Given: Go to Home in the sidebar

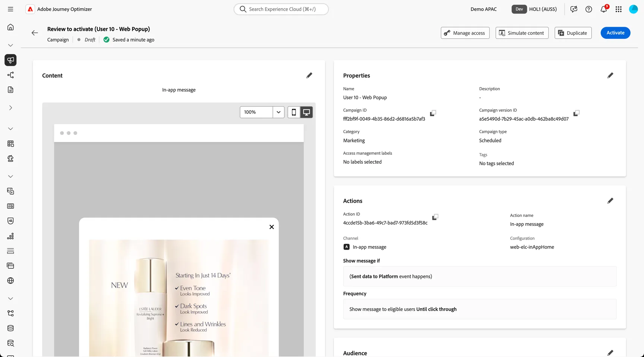Looking at the screenshot, I should tap(10, 27).
